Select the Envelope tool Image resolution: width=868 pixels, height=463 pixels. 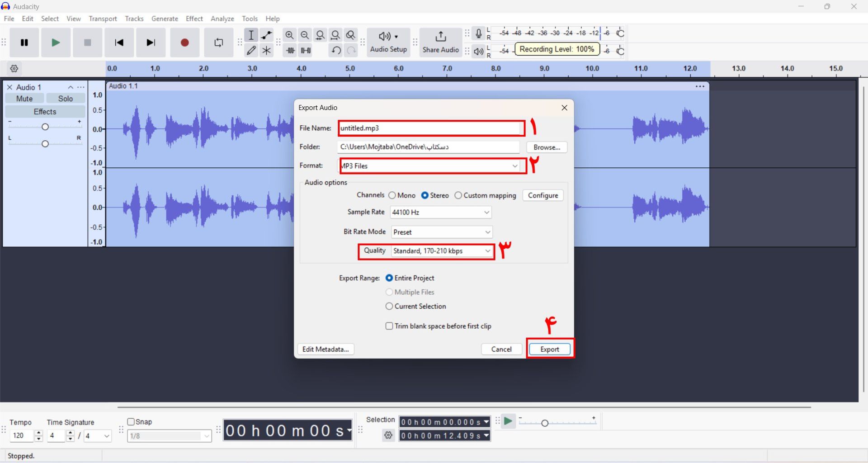coord(267,35)
